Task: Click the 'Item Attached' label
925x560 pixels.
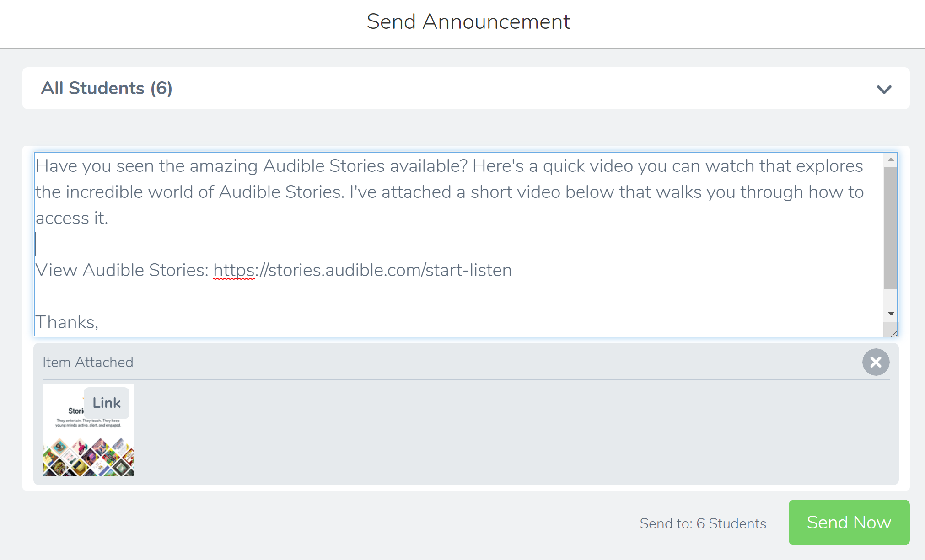Action: coord(88,362)
